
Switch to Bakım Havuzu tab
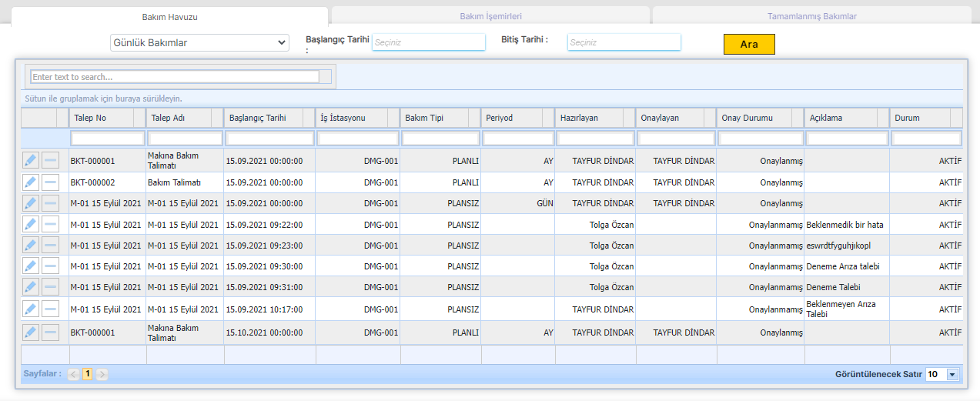tap(170, 16)
